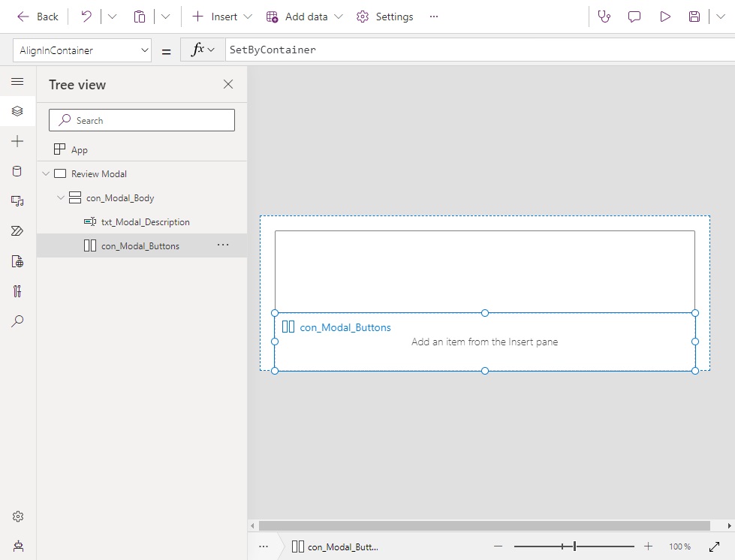Open the AlignInContainer property dropdown
The image size is (735, 560).
[x=146, y=50]
